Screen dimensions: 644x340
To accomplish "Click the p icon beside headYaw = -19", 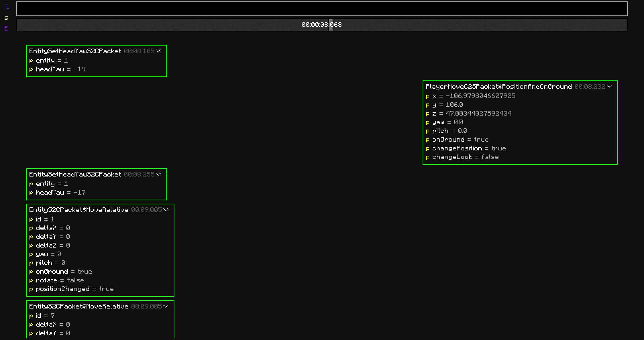I will 31,69.
